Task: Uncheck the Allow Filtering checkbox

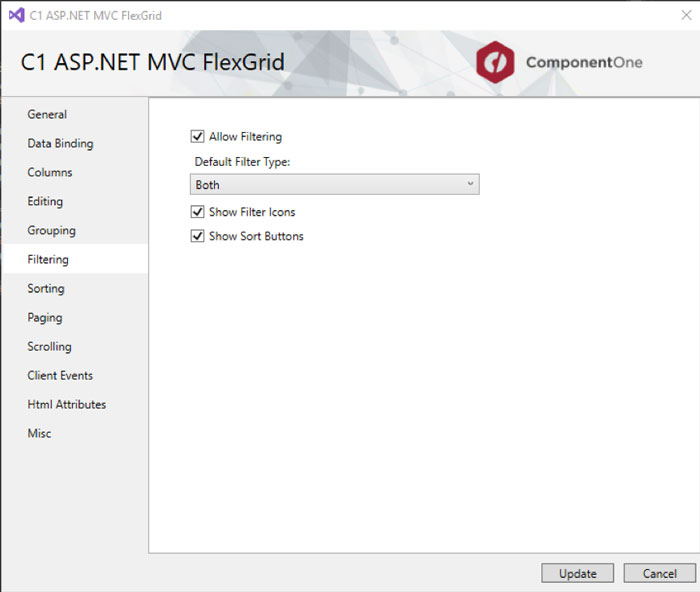Action: point(197,136)
